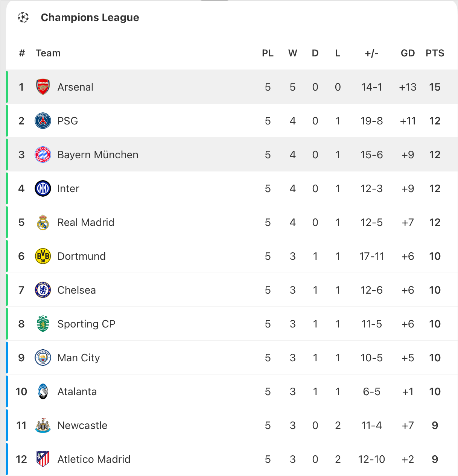Screen dimensions: 458x476
Task: Click the Atletico Madrid crest
Action: [43, 459]
